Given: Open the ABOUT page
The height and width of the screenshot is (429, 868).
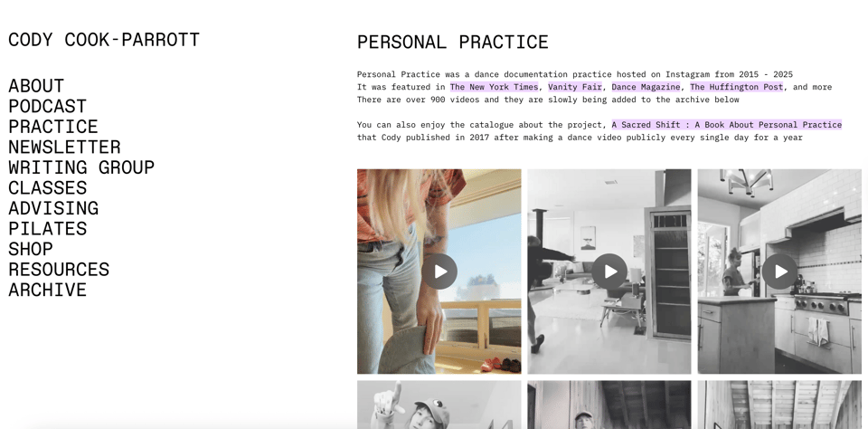Looking at the screenshot, I should [x=36, y=86].
